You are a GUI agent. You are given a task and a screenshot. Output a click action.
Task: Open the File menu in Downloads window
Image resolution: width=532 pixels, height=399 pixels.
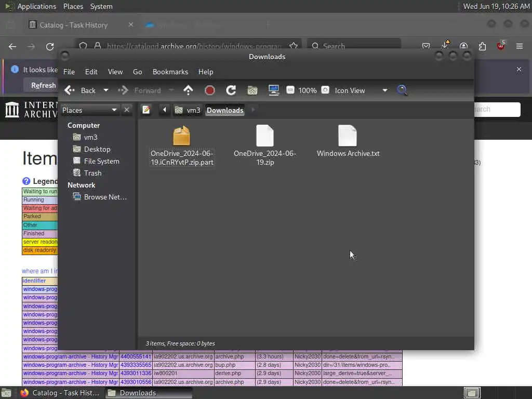(69, 72)
